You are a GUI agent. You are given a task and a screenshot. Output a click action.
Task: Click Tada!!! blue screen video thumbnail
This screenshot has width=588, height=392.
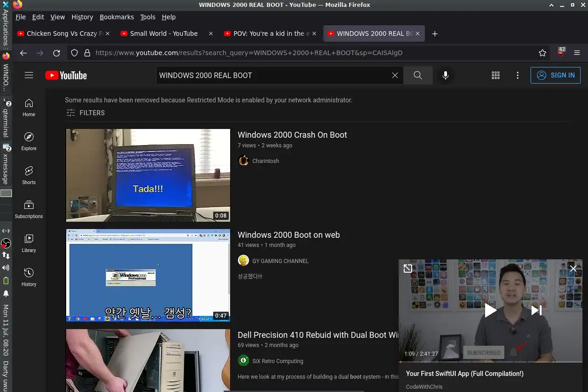pyautogui.click(x=148, y=175)
